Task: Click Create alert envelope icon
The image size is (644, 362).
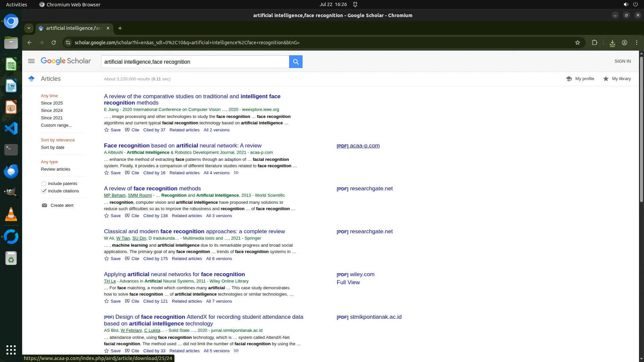Action: tap(44, 205)
